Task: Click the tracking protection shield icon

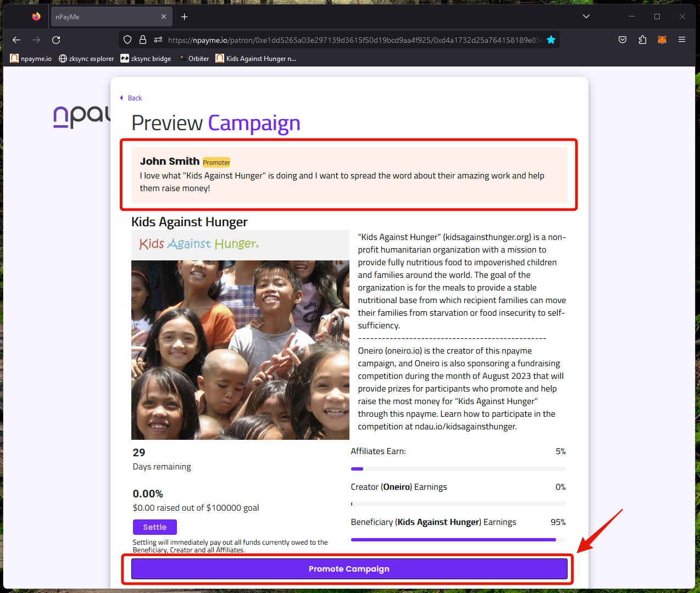Action: [127, 40]
